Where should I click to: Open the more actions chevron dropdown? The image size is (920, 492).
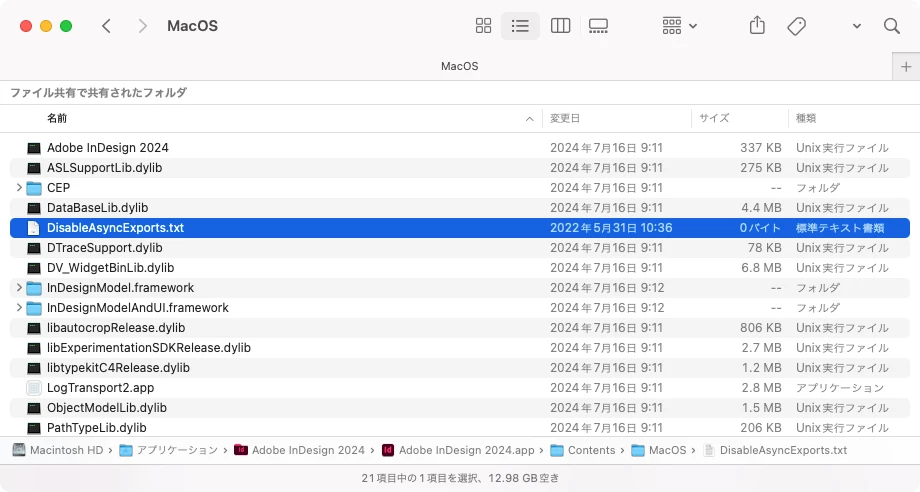(857, 26)
